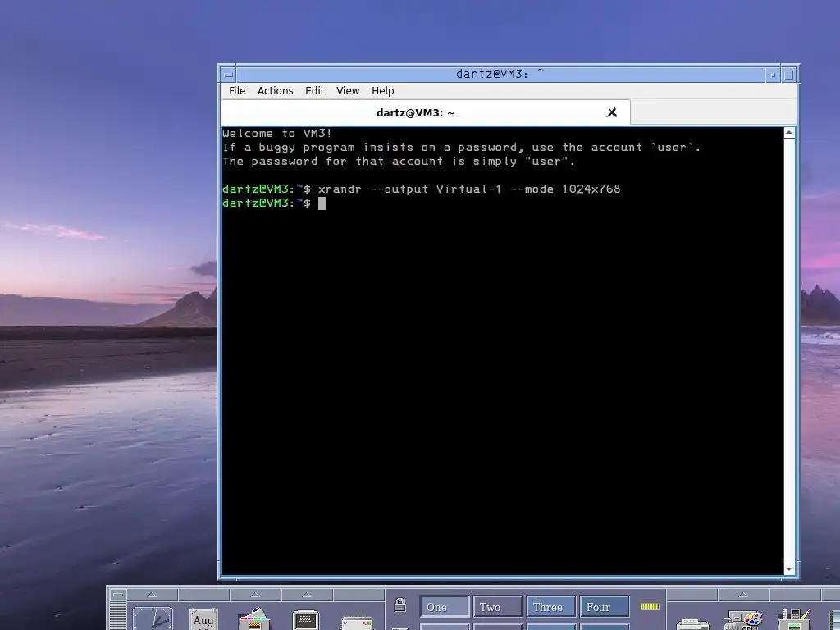Open the front panel menu button at left
Screen dimensions: 840x630
point(118,595)
